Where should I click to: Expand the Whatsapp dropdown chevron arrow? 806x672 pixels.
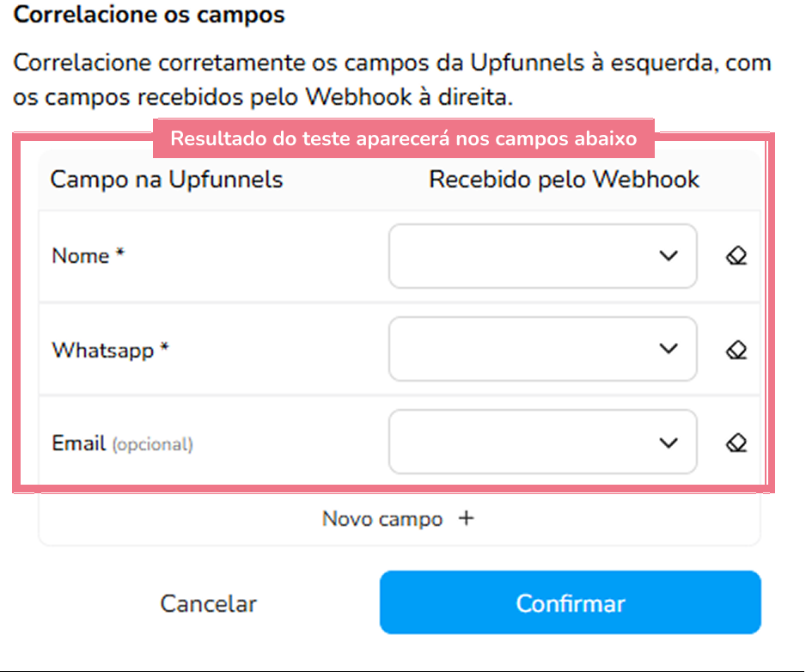tap(669, 349)
